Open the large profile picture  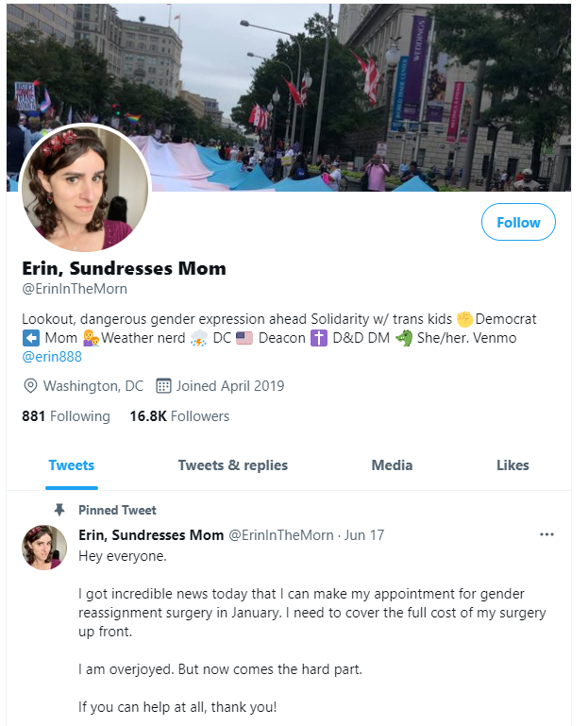[x=85, y=188]
